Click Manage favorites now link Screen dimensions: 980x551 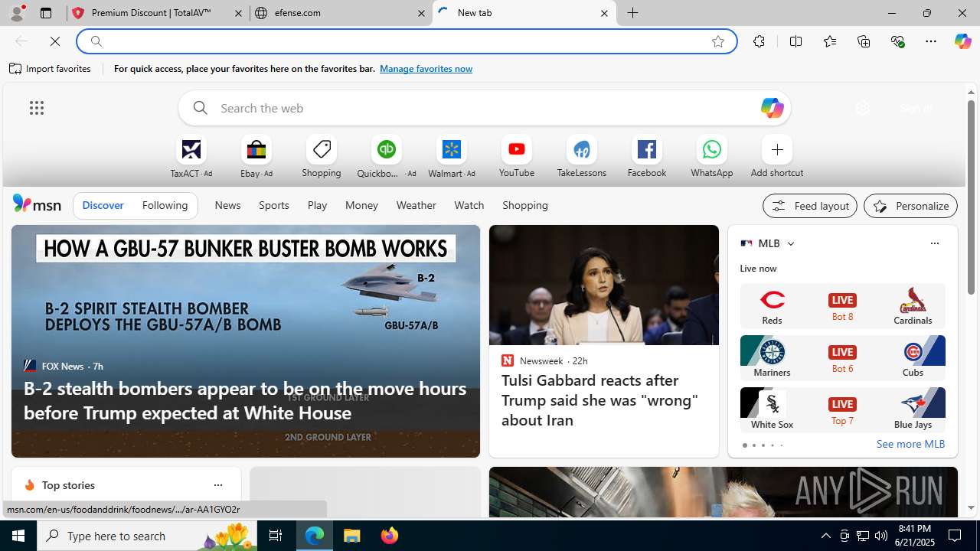[x=426, y=69]
